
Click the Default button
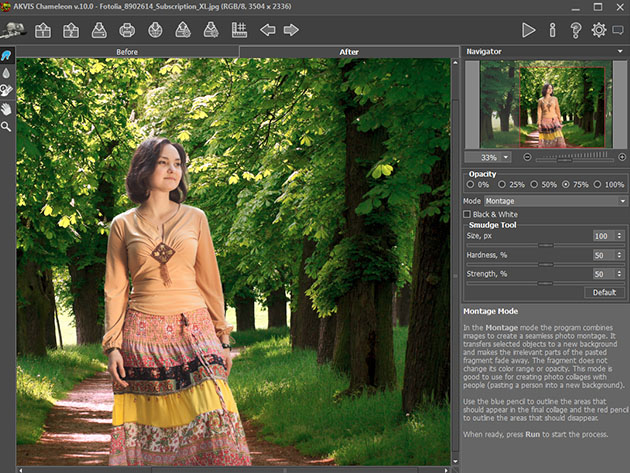pyautogui.click(x=605, y=292)
